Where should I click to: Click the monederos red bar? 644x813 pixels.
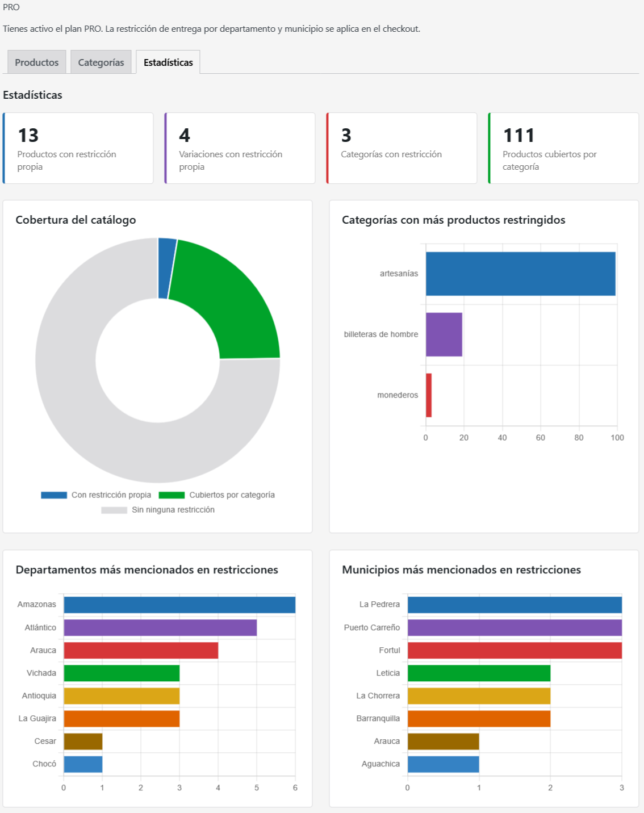click(x=429, y=395)
